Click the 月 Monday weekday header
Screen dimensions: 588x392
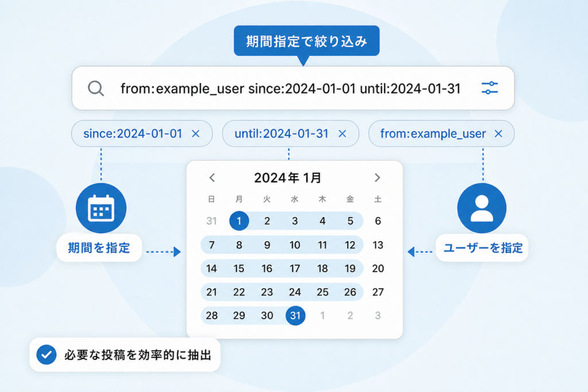tap(239, 199)
